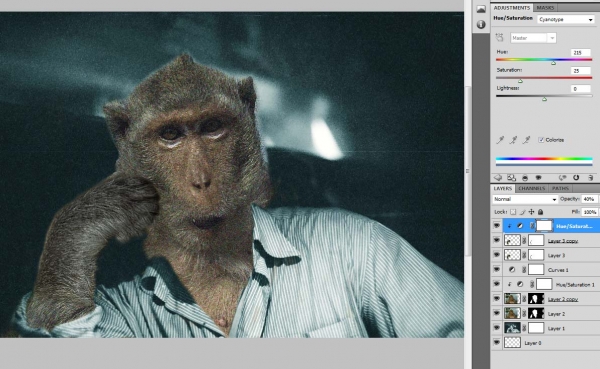The width and height of the screenshot is (600, 369).
Task: Enable Lock transparent pixels icon
Action: pyautogui.click(x=513, y=212)
